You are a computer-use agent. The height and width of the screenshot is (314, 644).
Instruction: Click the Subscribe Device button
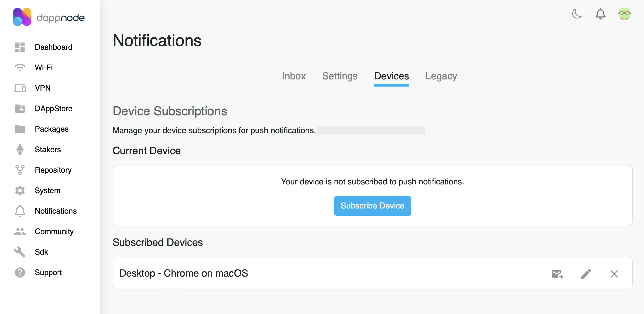click(x=372, y=205)
